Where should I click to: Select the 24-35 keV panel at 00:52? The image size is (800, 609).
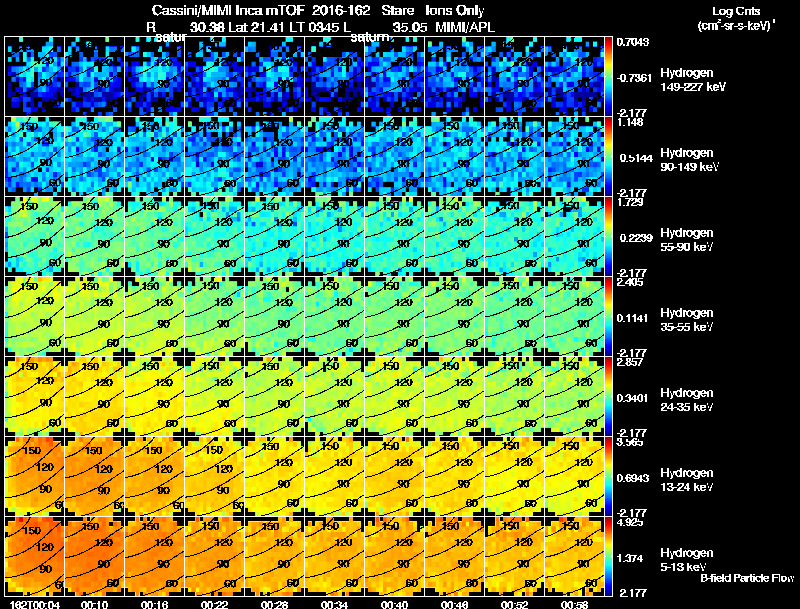point(514,396)
